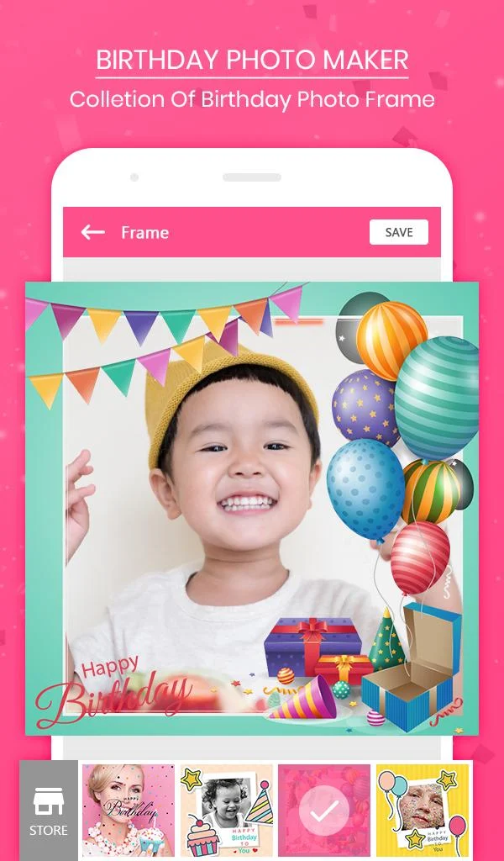Click the Frame title in the header

pyautogui.click(x=144, y=232)
